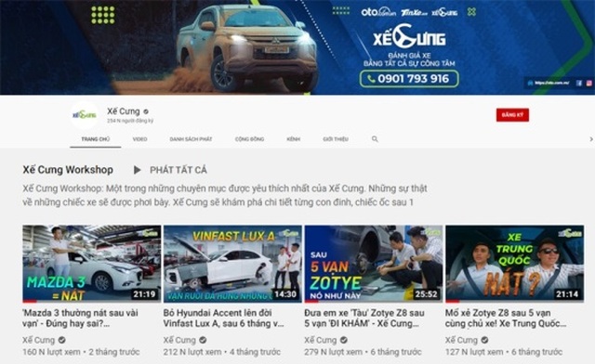Click '160 N lượt xem • 2 tháng trước' text

(x=81, y=352)
